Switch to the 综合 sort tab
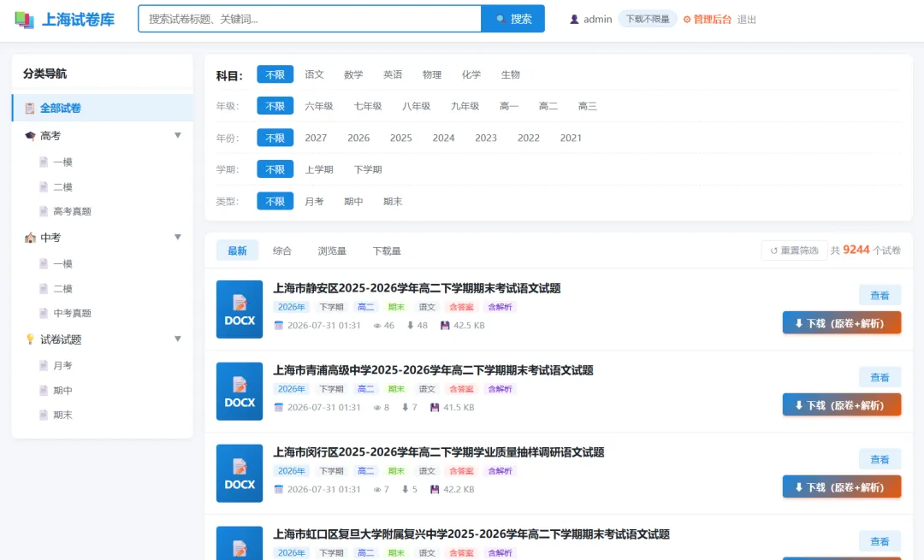Screen dimensions: 924x560 pyautogui.click(x=282, y=251)
